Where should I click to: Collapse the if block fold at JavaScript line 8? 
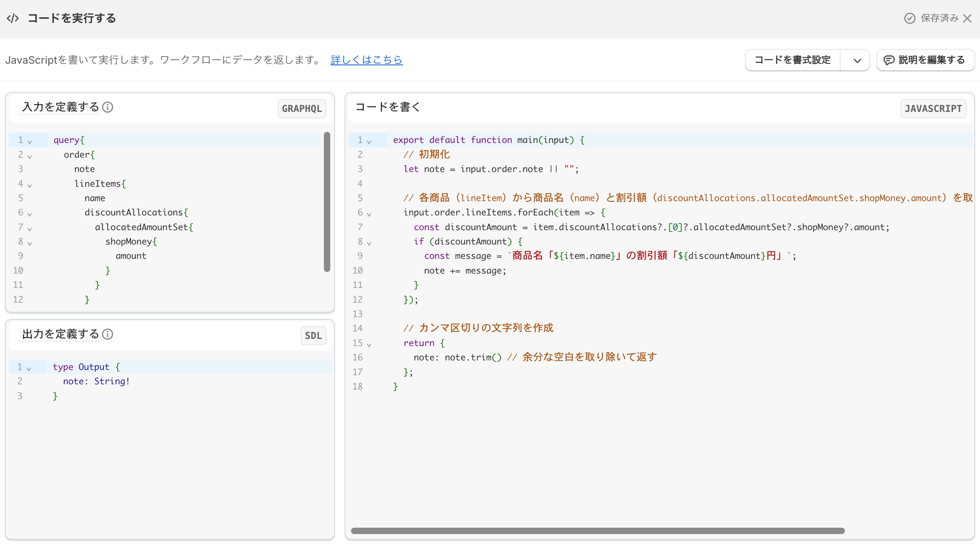(369, 243)
